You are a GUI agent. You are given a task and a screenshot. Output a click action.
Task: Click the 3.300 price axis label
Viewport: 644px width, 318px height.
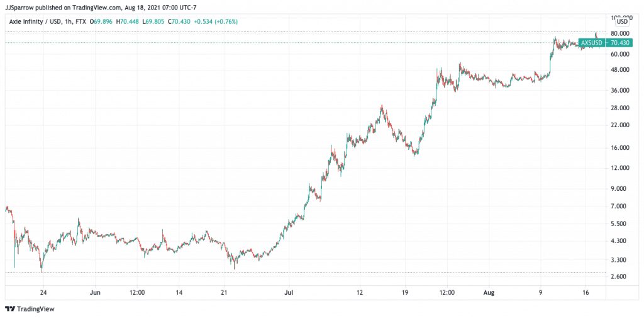click(x=619, y=260)
